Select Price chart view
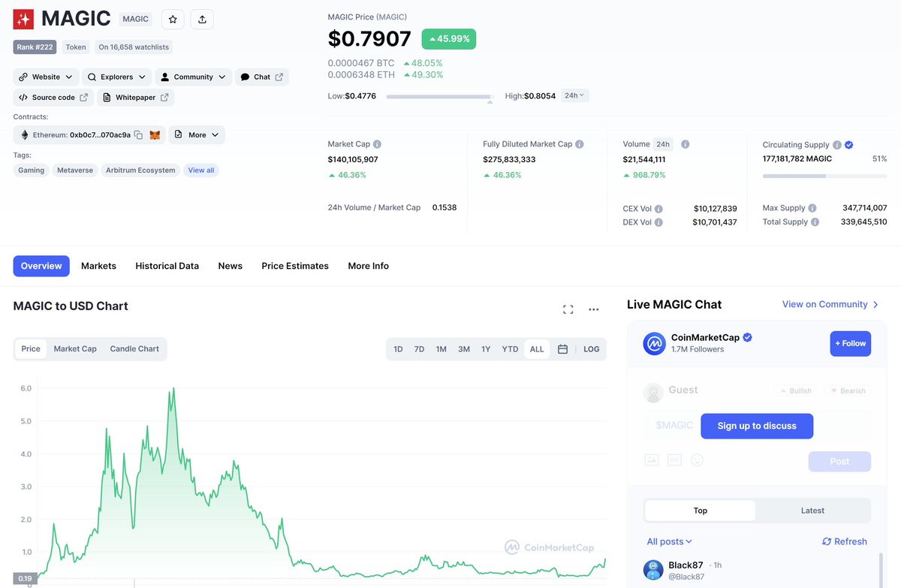The image size is (901, 588). click(31, 348)
